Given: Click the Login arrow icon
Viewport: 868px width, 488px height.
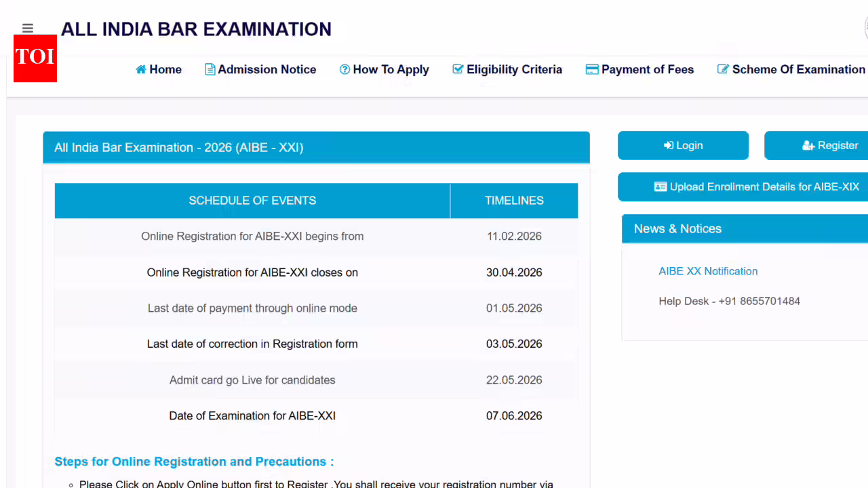Looking at the screenshot, I should tap(669, 145).
